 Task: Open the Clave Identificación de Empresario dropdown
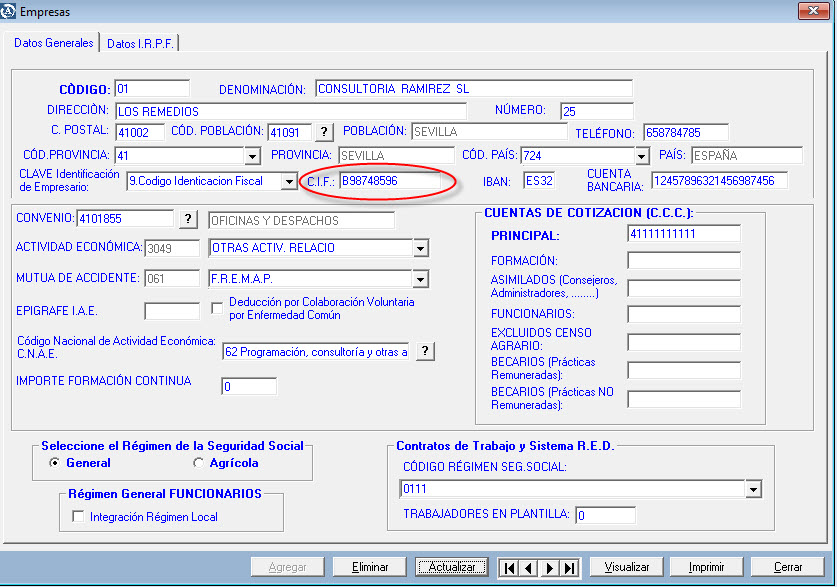point(289,181)
